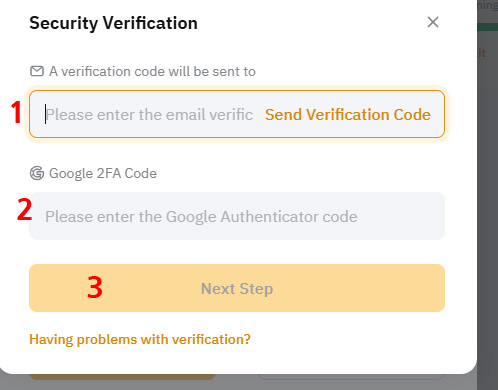Image resolution: width=498 pixels, height=390 pixels.
Task: Click the partially hidden 'ning' text
Action: (x=488, y=6)
